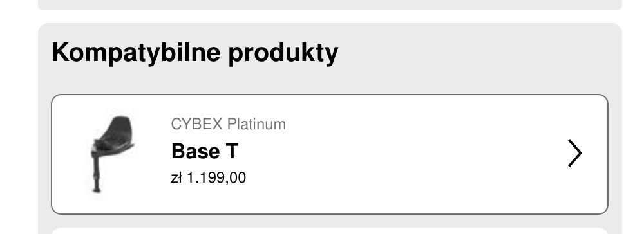Click the word produkty in section heading
644x234 pixels.
tap(283, 53)
